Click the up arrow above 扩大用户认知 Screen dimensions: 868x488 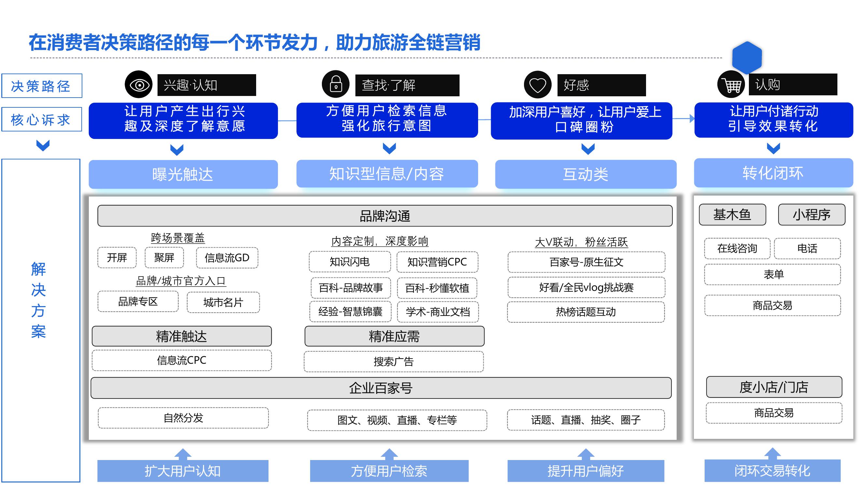[x=183, y=454]
